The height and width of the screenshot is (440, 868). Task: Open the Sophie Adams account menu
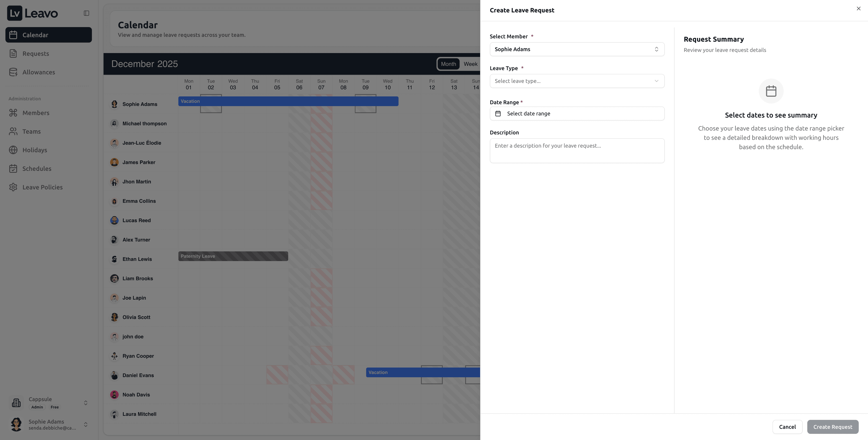[x=86, y=424]
